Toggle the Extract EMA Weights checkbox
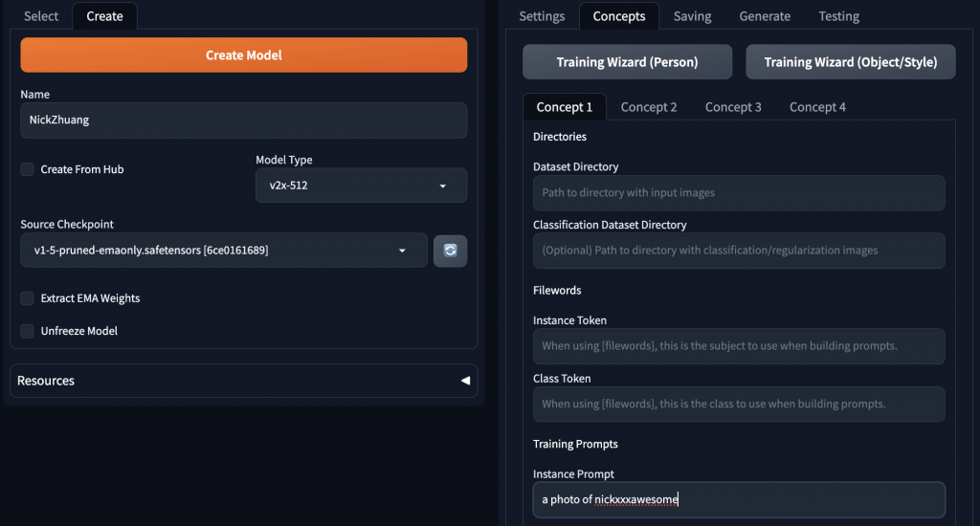Image resolution: width=980 pixels, height=526 pixels. point(28,298)
